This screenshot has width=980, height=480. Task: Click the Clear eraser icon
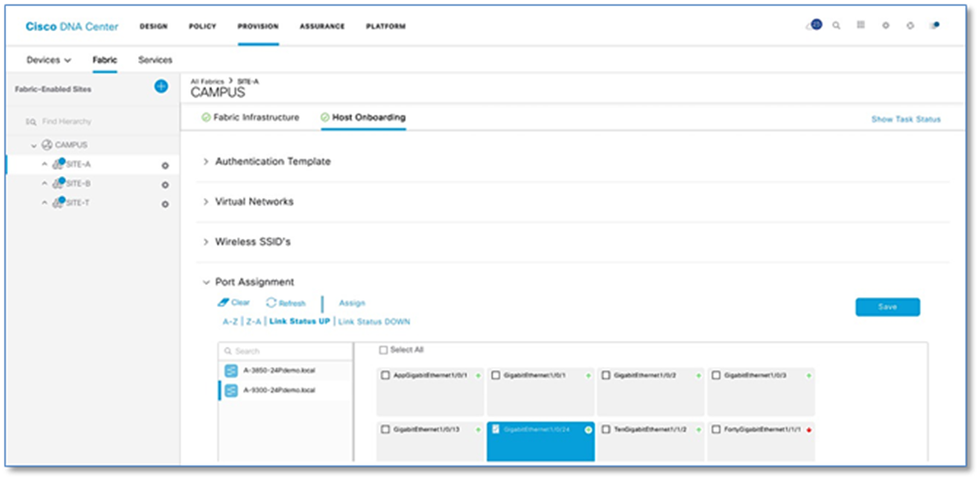point(224,302)
